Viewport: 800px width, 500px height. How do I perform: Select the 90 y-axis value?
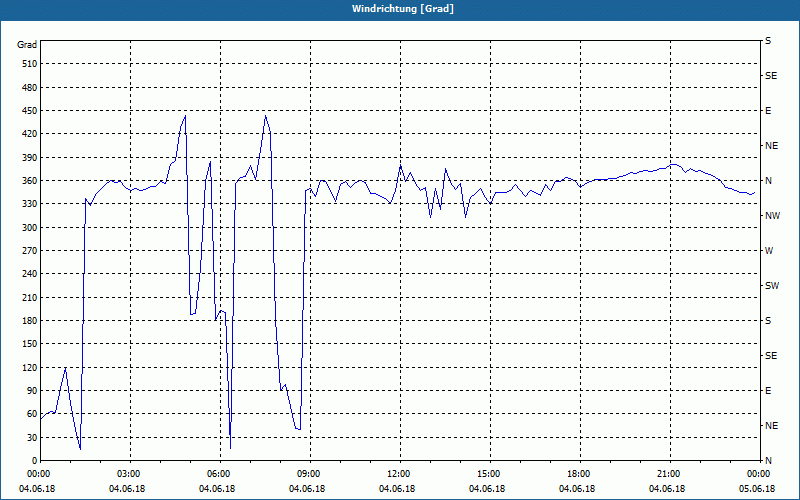32,391
